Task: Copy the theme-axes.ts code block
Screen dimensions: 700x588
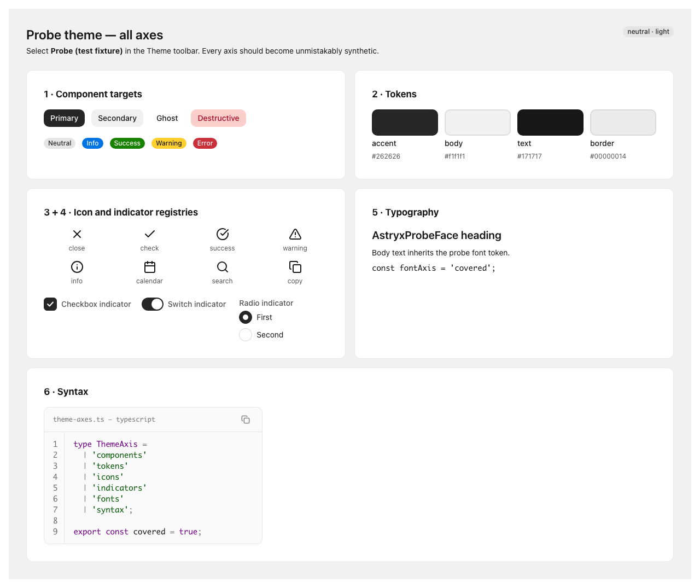Action: click(246, 420)
